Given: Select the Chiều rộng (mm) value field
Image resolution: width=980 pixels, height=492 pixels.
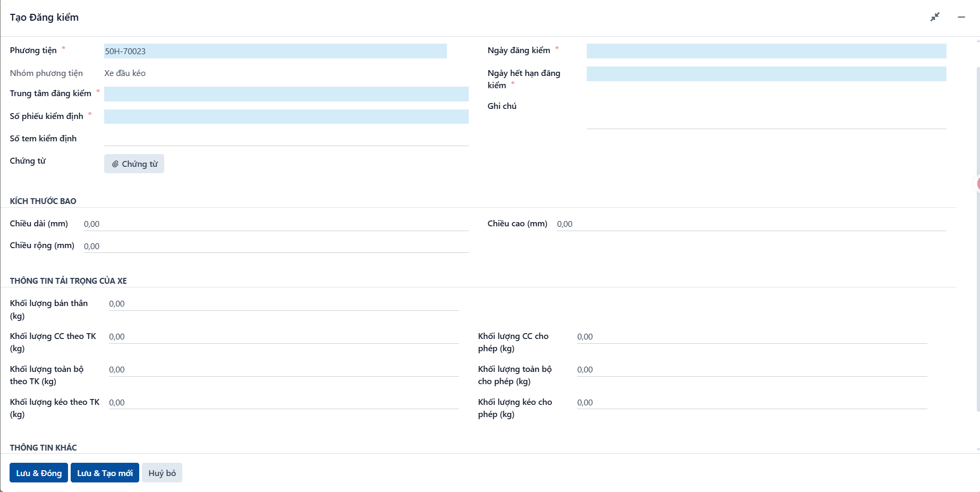Looking at the screenshot, I should tap(276, 246).
